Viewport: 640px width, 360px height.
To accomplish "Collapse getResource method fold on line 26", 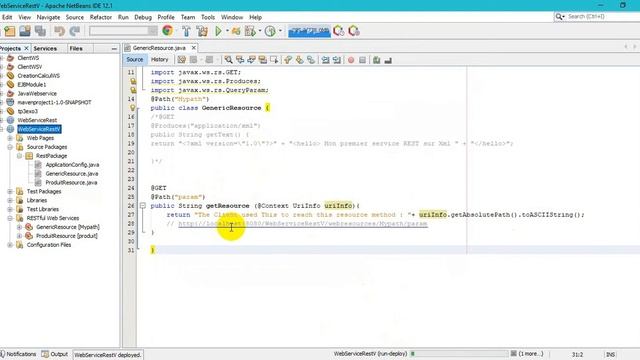I will [142, 206].
